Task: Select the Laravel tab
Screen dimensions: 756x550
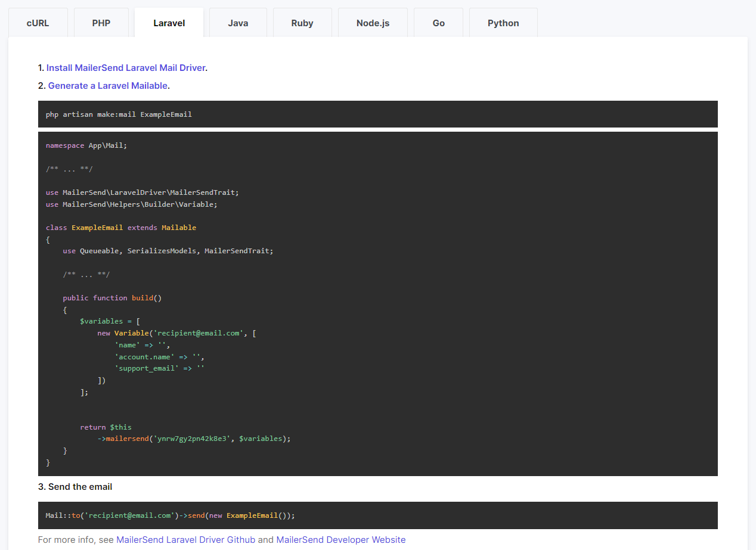Action: coord(169,23)
